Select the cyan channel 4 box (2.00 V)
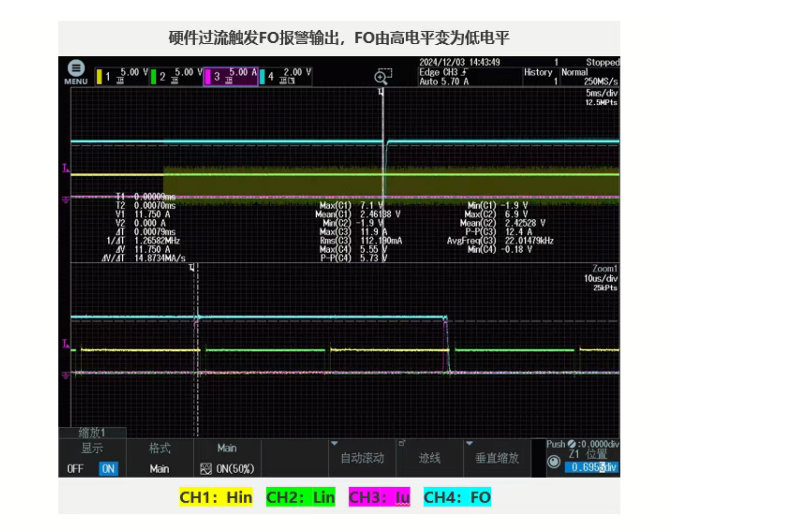Screen dimensions: 805x532 coord(285,76)
